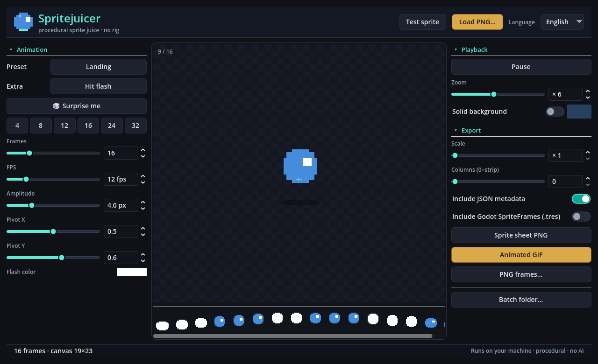Click the export Scale slider

498,155
